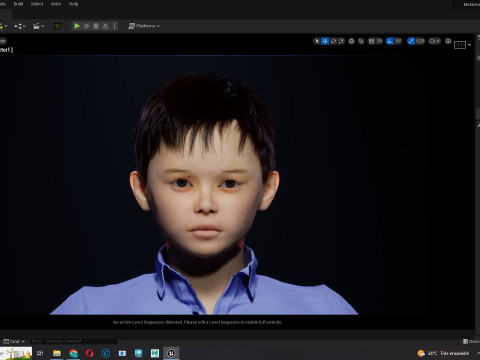Click the Enter Console Command input field

coord(74,341)
